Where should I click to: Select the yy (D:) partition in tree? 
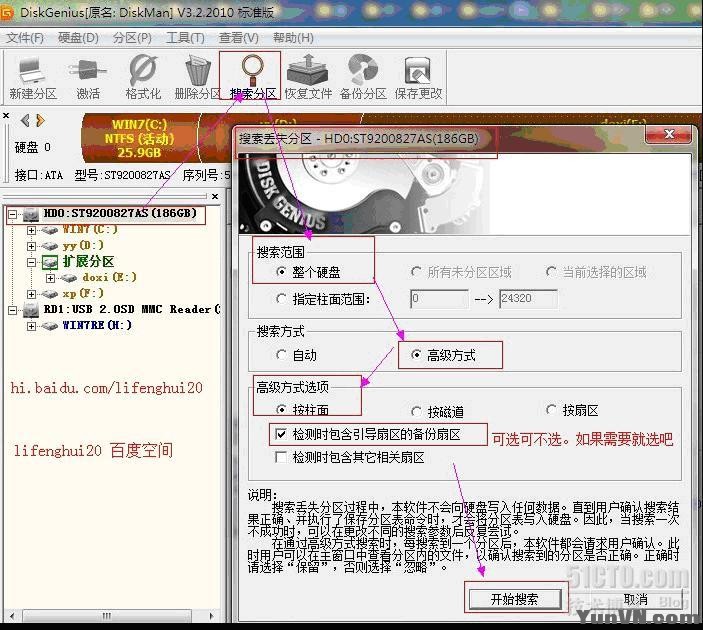pyautogui.click(x=83, y=246)
